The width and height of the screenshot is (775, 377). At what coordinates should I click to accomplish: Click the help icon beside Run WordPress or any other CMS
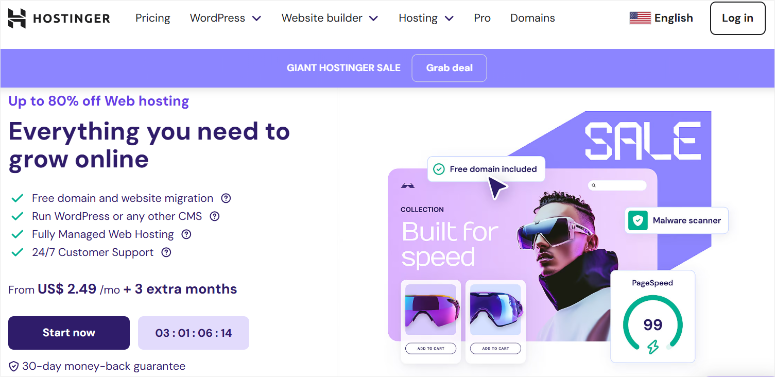215,216
